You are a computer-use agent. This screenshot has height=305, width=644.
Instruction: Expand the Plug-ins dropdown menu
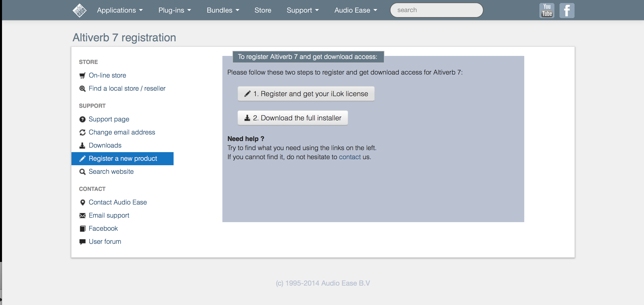(175, 10)
